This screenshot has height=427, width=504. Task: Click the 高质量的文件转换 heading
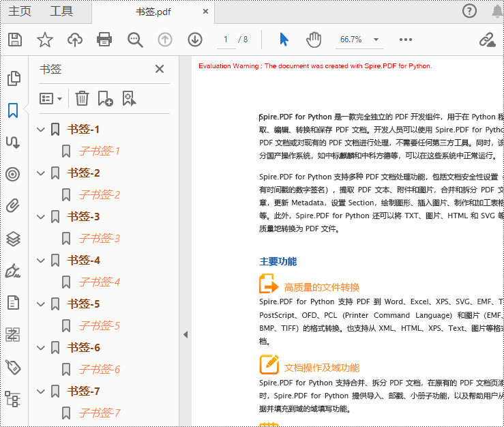pyautogui.click(x=322, y=287)
